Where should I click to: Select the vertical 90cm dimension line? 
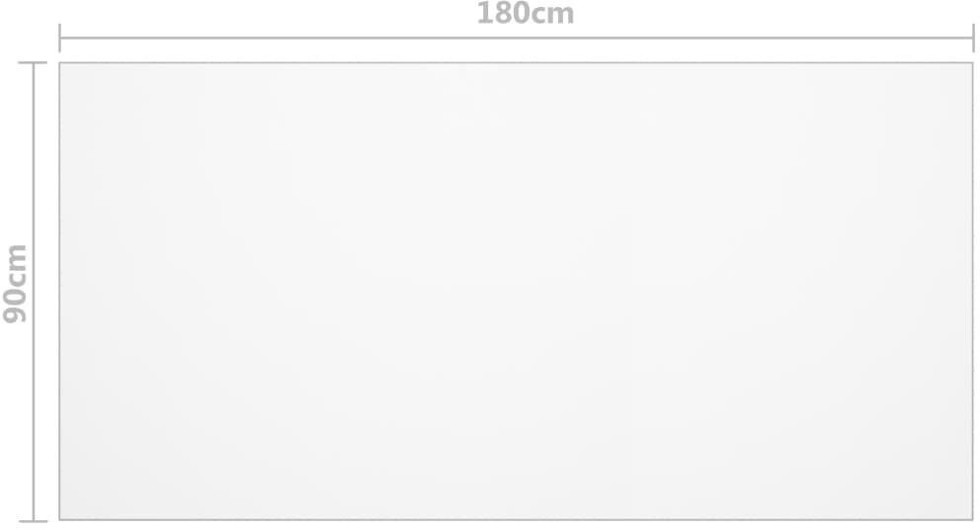click(34, 292)
